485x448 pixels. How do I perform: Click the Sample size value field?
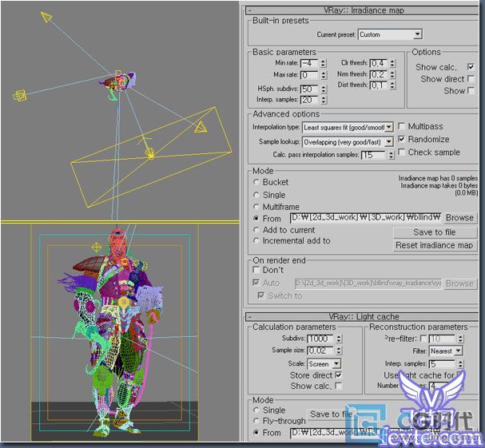(320, 351)
